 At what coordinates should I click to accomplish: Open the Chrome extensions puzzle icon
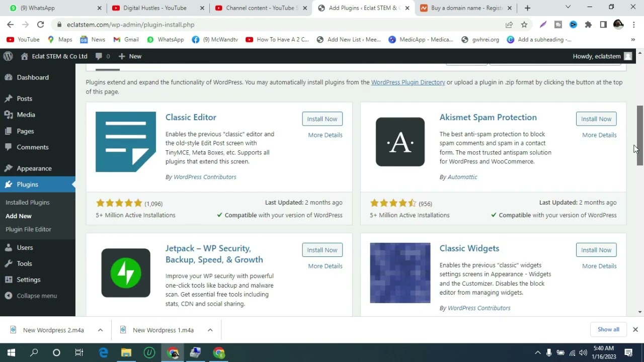(x=588, y=25)
